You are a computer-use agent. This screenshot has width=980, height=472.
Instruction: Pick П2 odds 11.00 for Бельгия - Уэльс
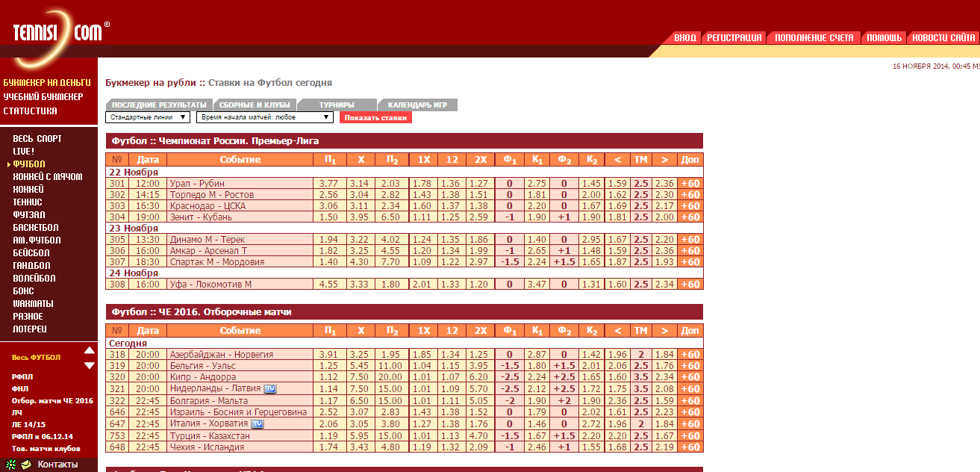[x=390, y=366]
